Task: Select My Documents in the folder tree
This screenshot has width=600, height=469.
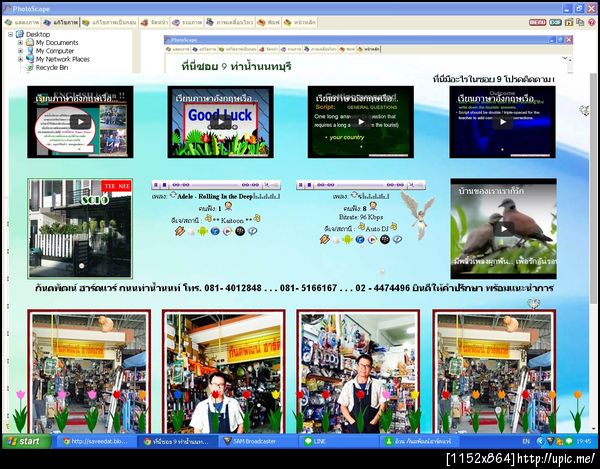Action: (57, 42)
